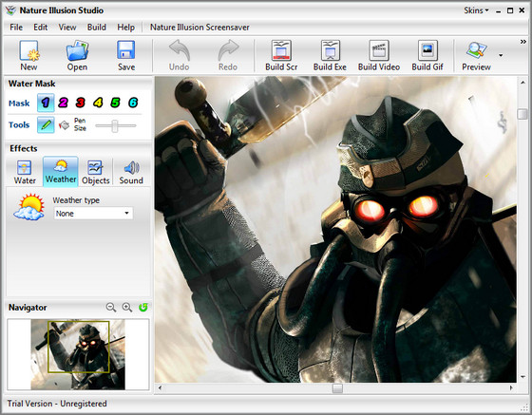Viewport: 532px width, 415px height.
Task: Activate the green pencil pen tool
Action: (46, 124)
